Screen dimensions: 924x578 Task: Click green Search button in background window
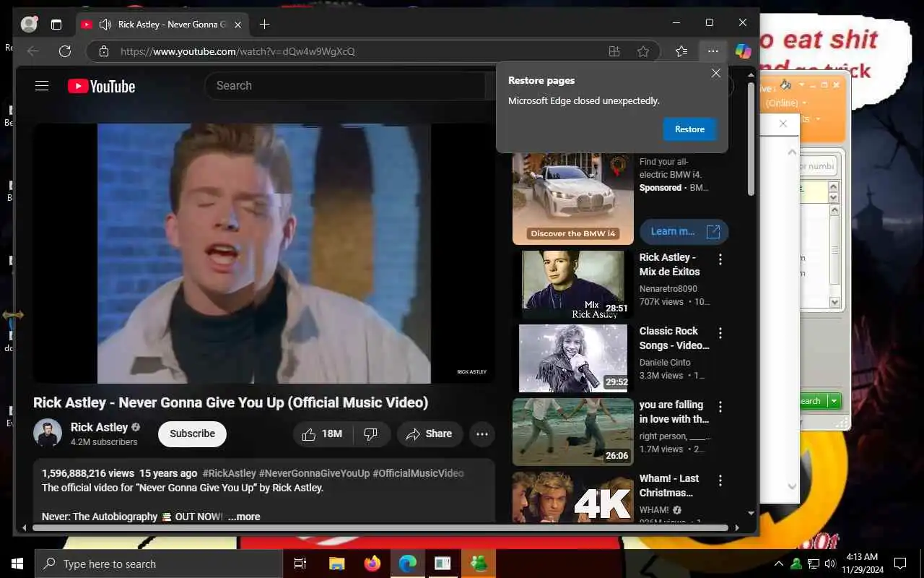(x=812, y=401)
